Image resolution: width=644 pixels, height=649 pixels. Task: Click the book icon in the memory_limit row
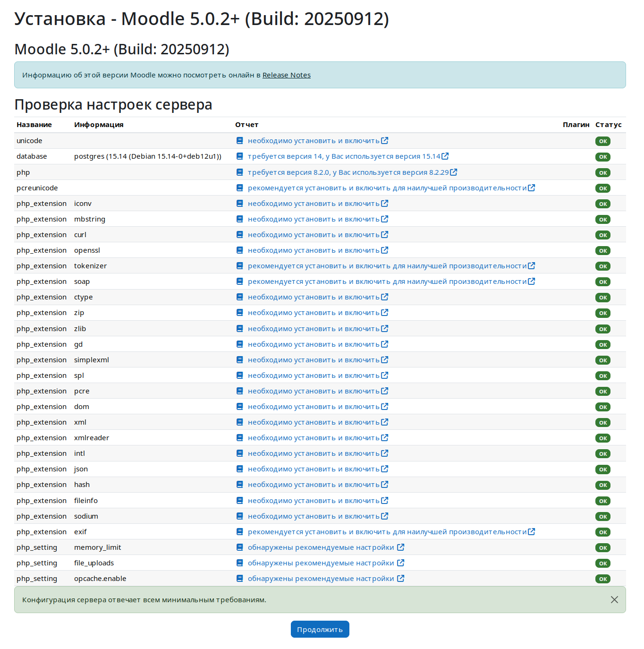[240, 547]
